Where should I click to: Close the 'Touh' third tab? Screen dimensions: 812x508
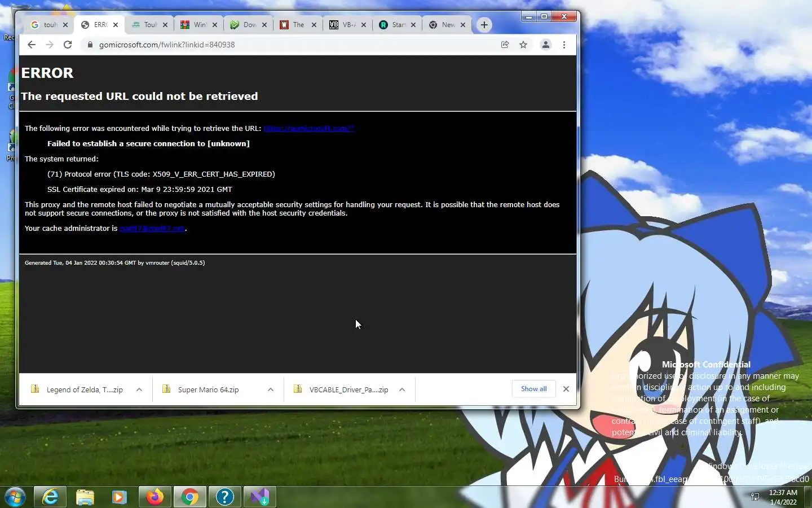(165, 25)
